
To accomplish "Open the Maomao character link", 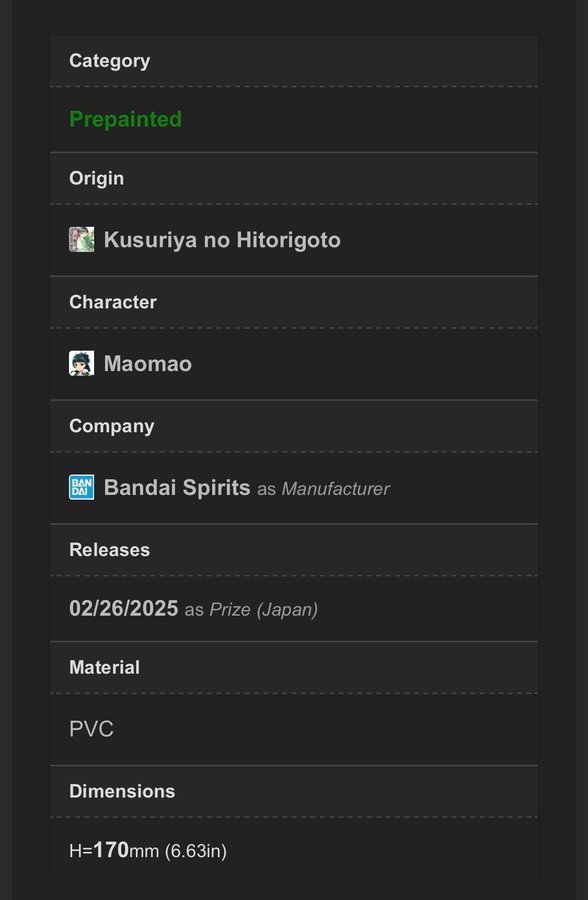I will tap(148, 364).
